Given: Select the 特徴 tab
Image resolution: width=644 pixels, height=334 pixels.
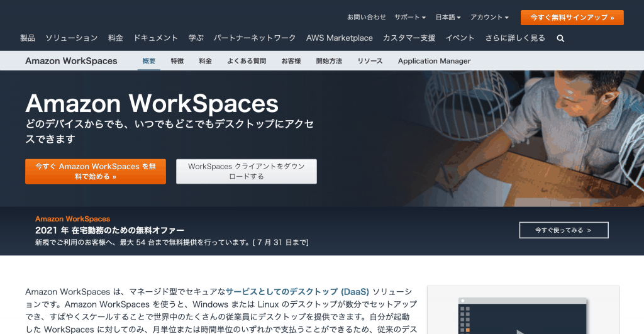Looking at the screenshot, I should pyautogui.click(x=177, y=61).
